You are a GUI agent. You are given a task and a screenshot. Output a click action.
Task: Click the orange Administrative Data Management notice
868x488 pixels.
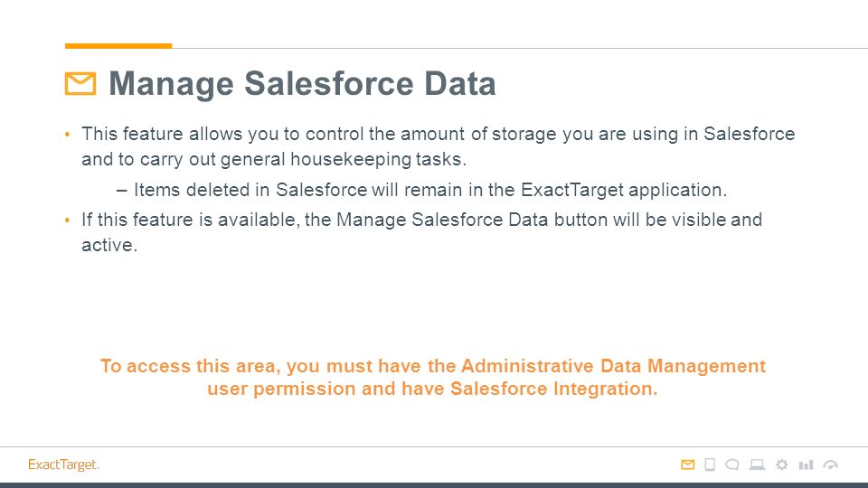[x=433, y=378]
